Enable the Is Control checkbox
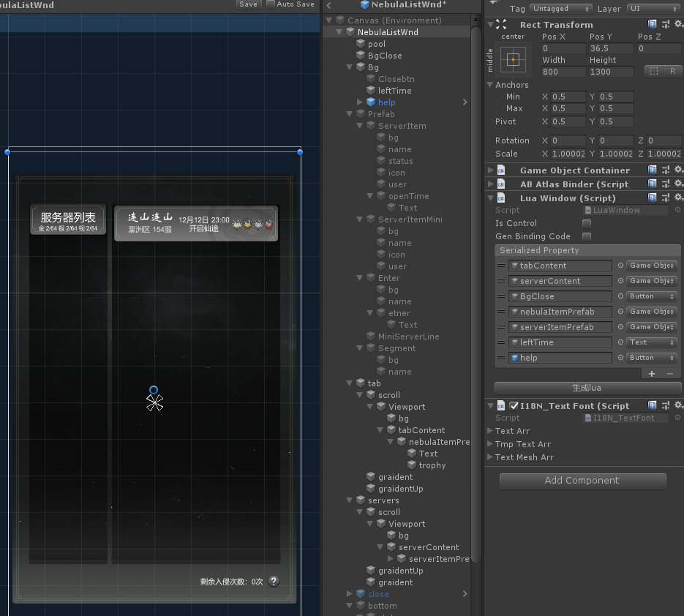684x616 pixels. coord(587,223)
